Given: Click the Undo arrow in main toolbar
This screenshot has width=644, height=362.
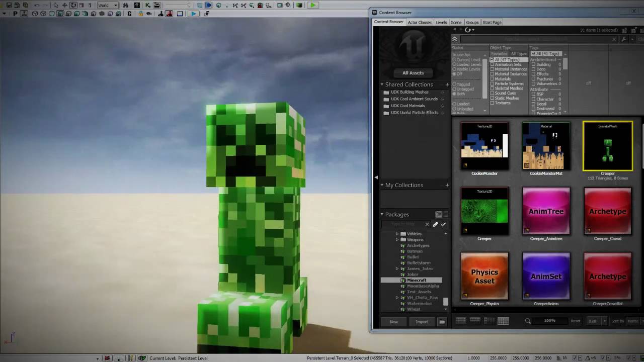Looking at the screenshot, I should pos(37,5).
